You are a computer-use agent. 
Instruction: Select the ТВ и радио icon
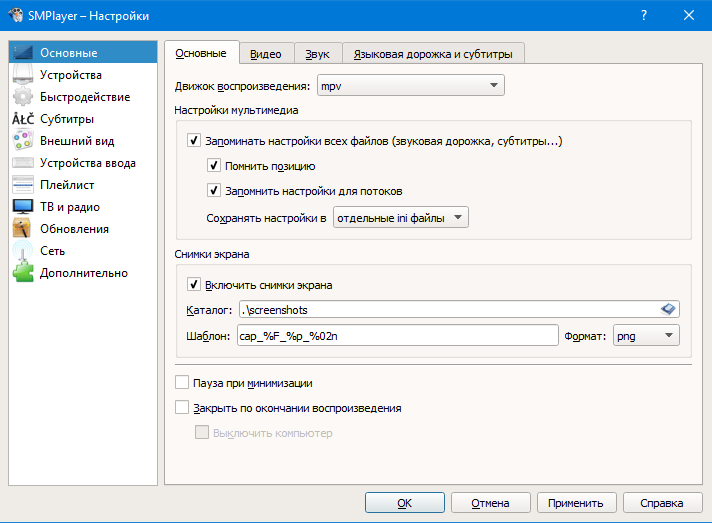23,207
